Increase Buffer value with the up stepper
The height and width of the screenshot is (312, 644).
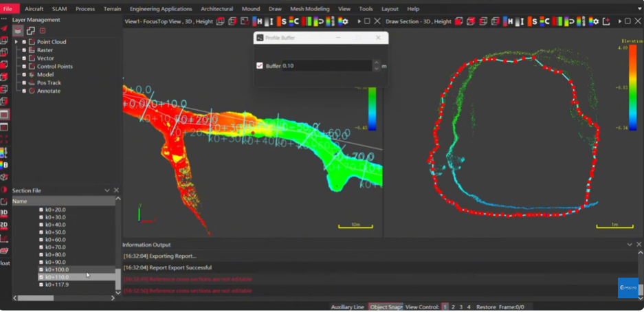376,63
